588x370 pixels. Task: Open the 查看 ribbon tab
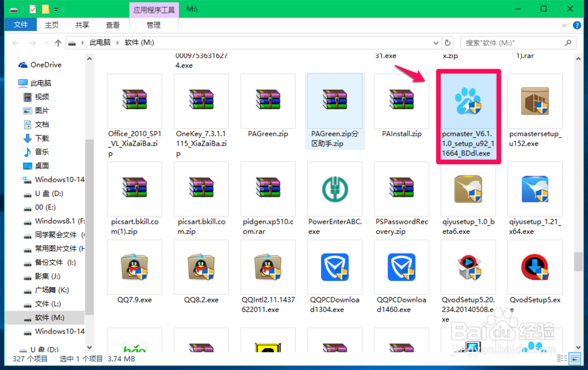tap(112, 25)
